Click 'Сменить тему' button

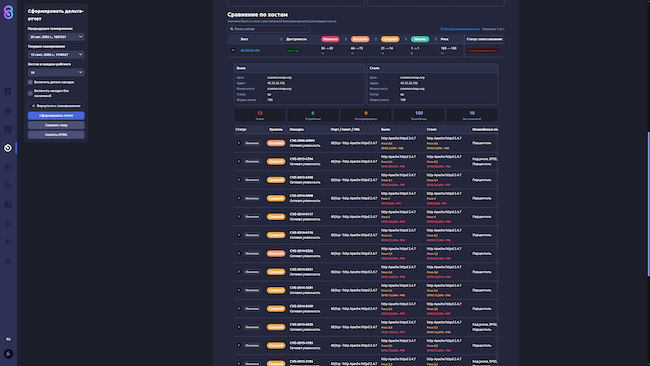(x=56, y=125)
